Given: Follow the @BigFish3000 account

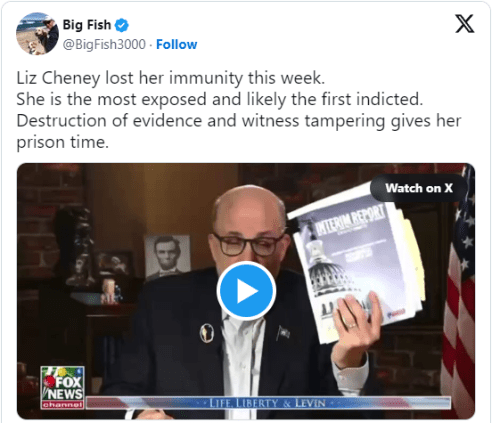Looking at the screenshot, I should 177,44.
